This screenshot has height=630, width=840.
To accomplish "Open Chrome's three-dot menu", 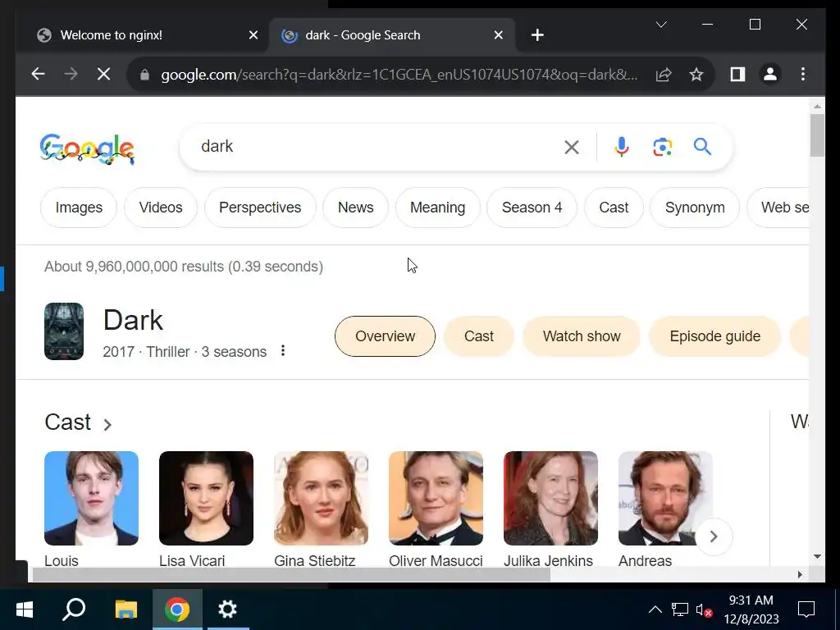I will coord(802,74).
